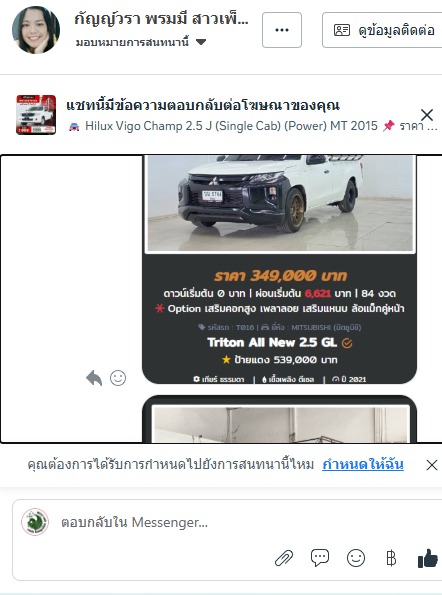The height and width of the screenshot is (595, 442).
Task: Attach a file with the paperclip icon
Action: pos(284,559)
